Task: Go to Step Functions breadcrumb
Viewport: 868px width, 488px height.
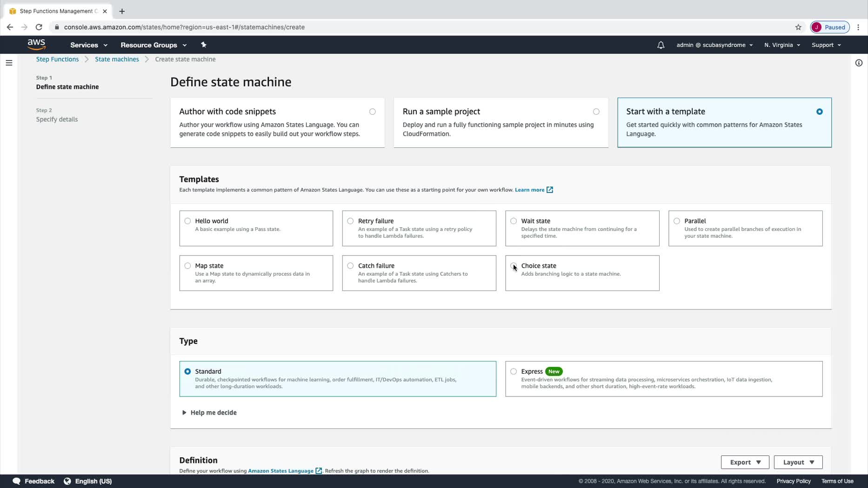Action: tap(57, 59)
